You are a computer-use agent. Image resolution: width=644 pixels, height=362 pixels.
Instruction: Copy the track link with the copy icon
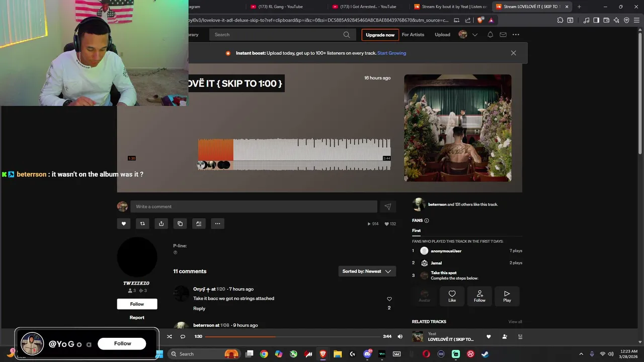tap(180, 224)
